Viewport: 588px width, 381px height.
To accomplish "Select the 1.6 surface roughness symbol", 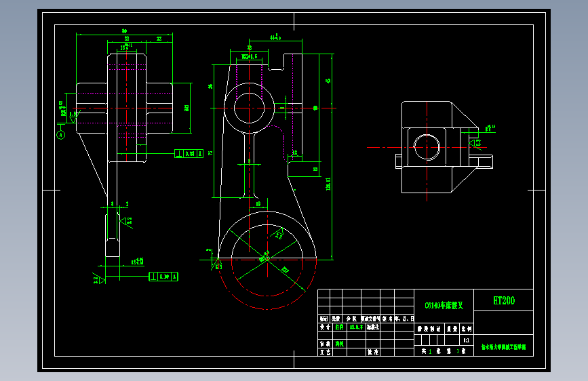I will tap(74, 116).
